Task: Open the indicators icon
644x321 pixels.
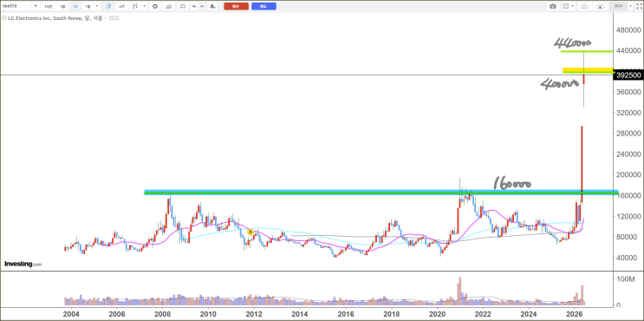Action: [168, 6]
